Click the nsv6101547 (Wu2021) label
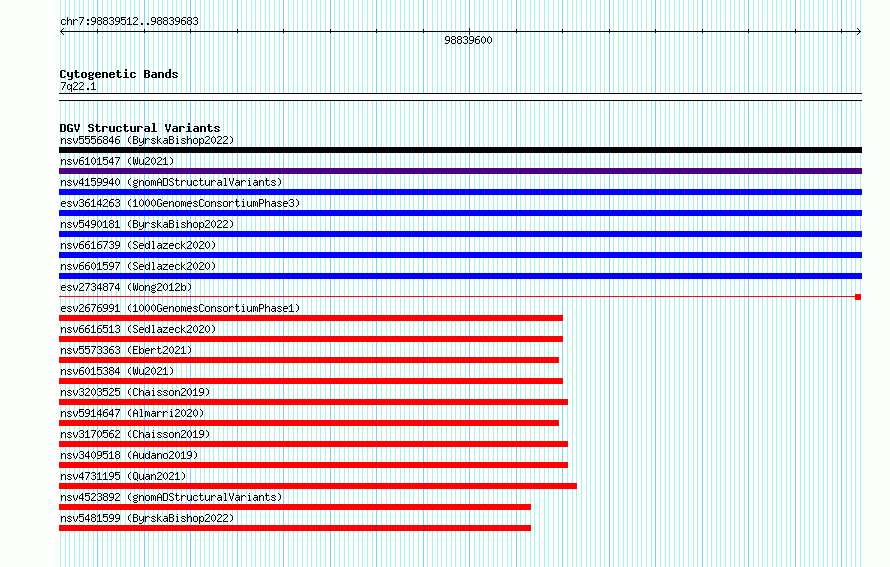The width and height of the screenshot is (890, 567). (x=117, y=161)
